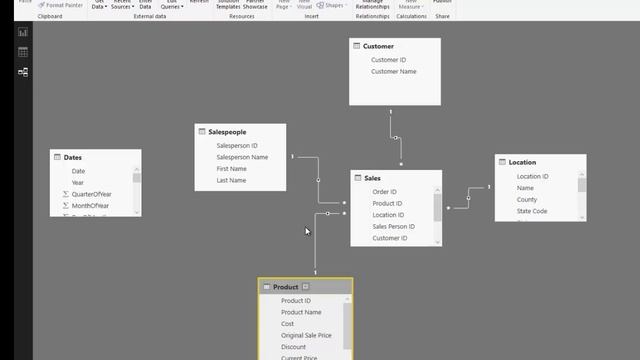Click Sales table scrollbar up arrow
Viewport: 640px width, 360px height.
tap(438, 190)
